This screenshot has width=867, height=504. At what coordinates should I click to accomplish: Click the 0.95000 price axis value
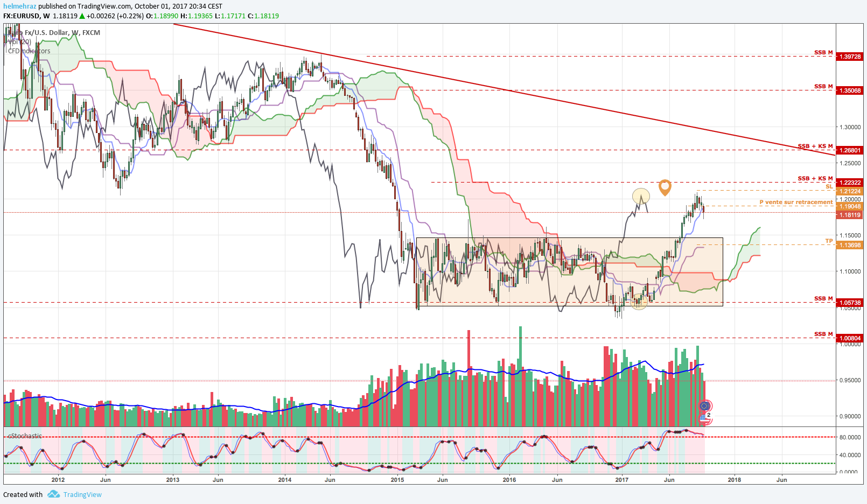(x=850, y=380)
